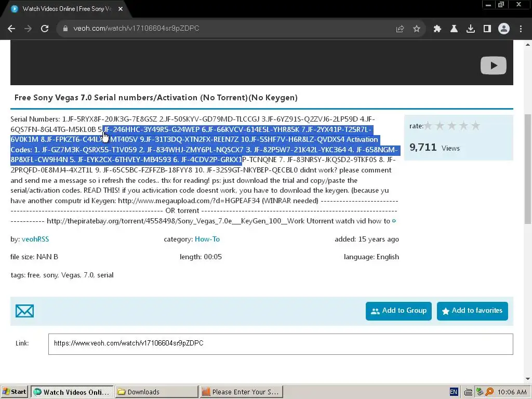Rate the video three stars
This screenshot has width=532, height=399.
(x=452, y=126)
